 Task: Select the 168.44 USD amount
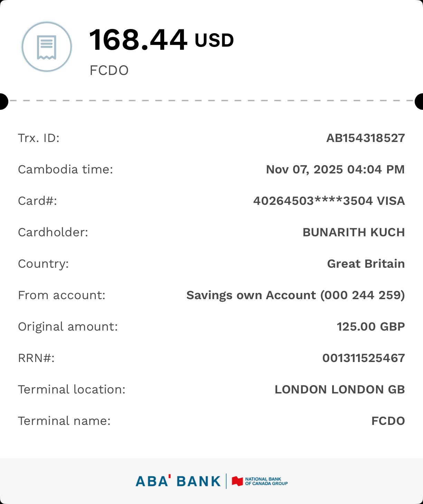161,40
